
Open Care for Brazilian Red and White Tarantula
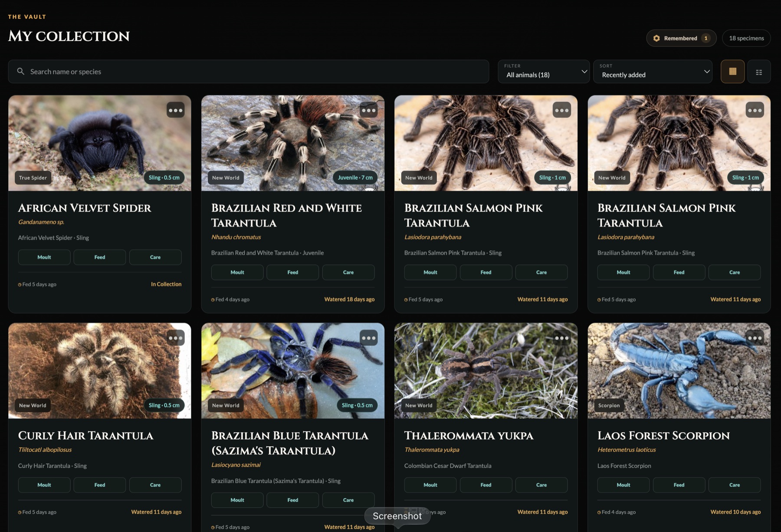[x=348, y=272]
